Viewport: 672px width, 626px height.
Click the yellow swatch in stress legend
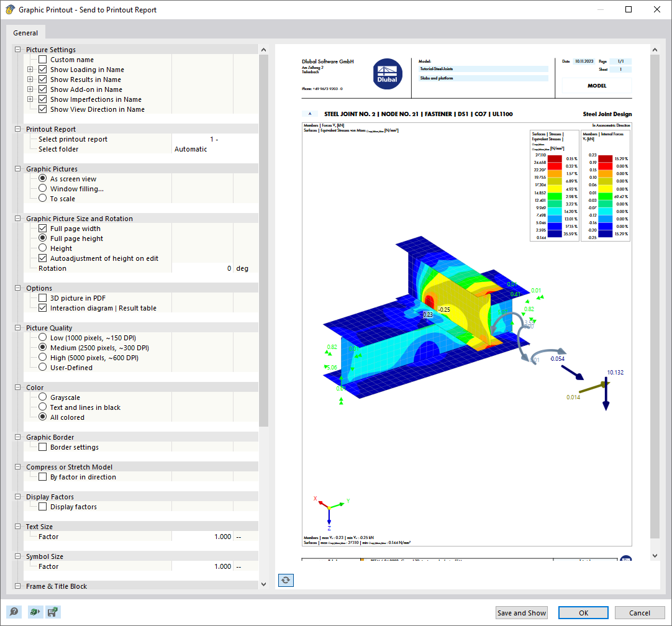tap(555, 189)
